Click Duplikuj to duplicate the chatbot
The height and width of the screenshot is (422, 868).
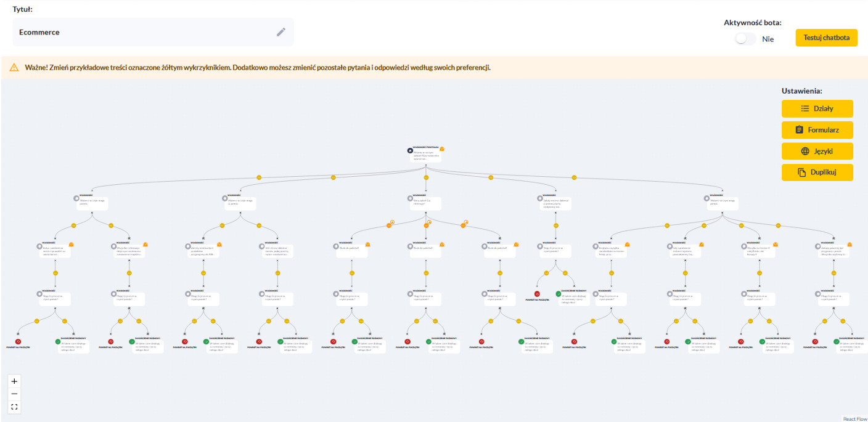817,172
